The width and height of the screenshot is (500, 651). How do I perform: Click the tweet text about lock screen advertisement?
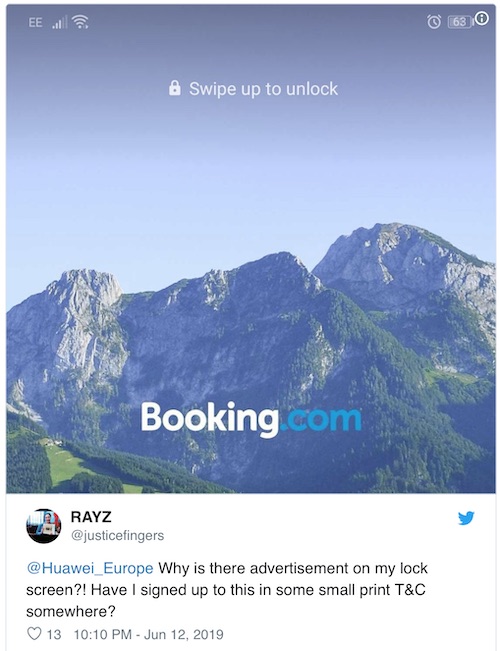(227, 590)
